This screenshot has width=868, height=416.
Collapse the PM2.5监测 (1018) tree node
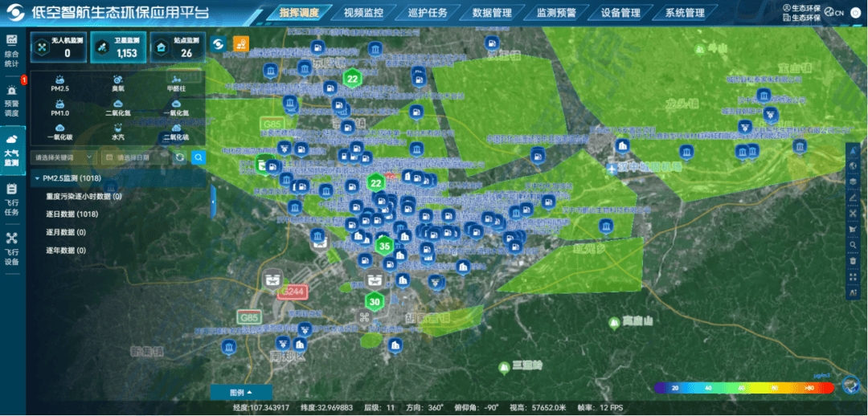[37, 178]
